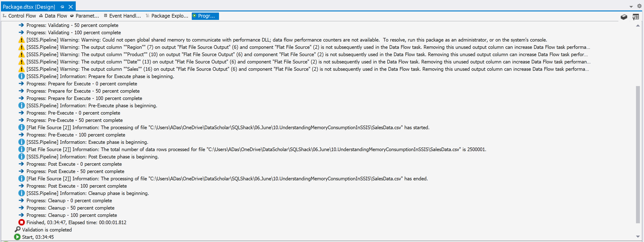Click the red Finished stop icon
This screenshot has height=242, width=644.
coord(22,222)
